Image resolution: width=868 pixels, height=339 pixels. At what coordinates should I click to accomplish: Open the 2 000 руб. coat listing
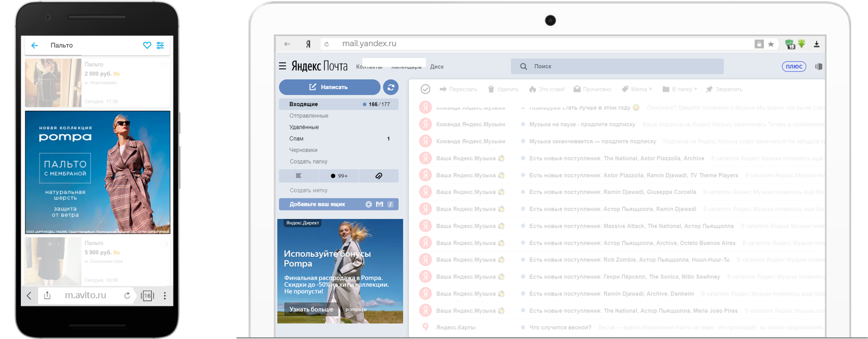point(98,83)
